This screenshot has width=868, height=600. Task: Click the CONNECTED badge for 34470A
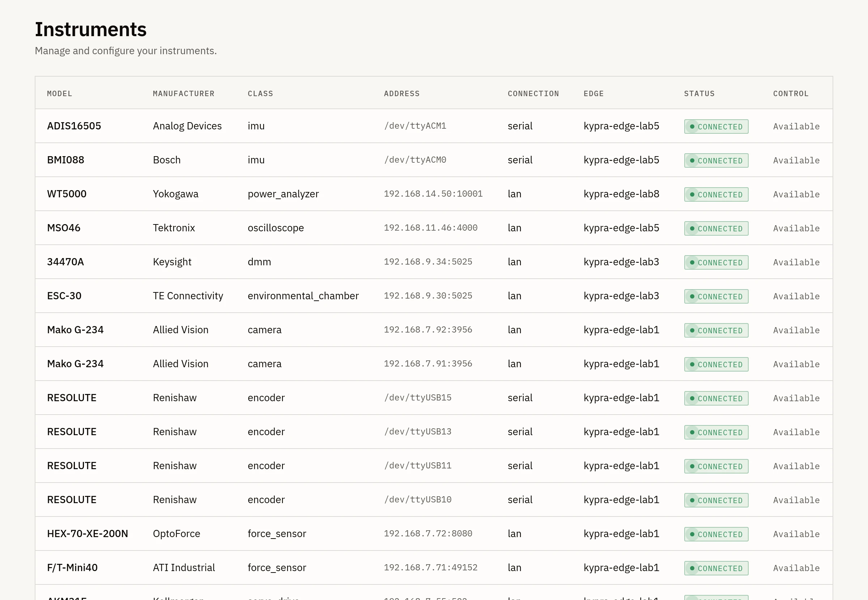click(x=716, y=262)
